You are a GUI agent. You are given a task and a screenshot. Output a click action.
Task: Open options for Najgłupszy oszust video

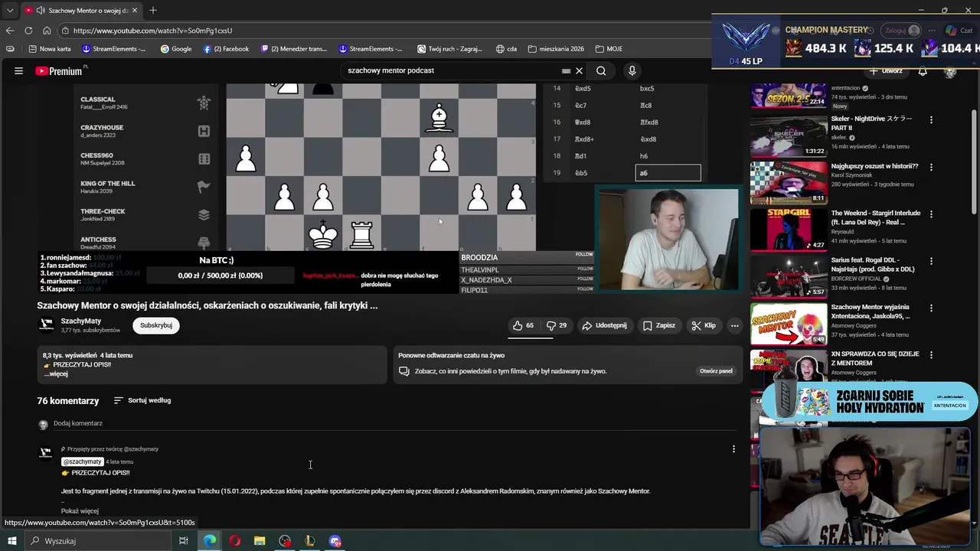pos(931,167)
